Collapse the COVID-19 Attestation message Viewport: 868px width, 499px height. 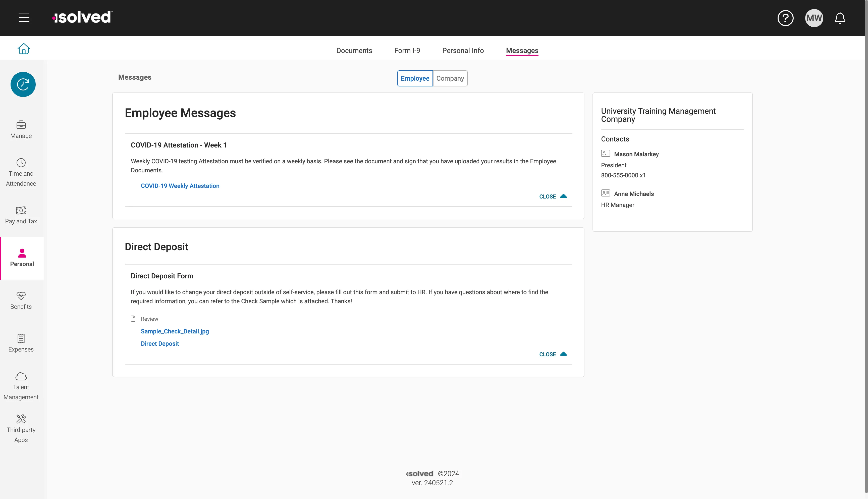[x=553, y=196]
